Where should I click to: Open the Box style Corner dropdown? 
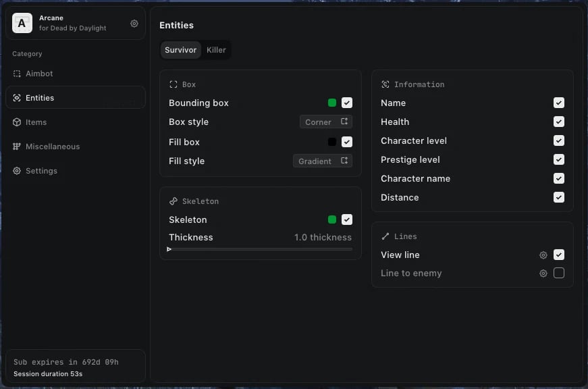click(x=326, y=122)
